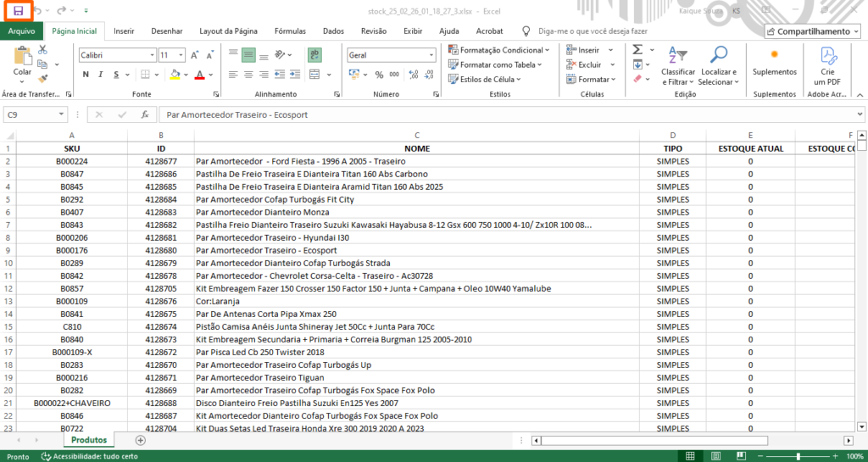The image size is (868, 462).
Task: Open the Arquivo menu
Action: pos(21,31)
